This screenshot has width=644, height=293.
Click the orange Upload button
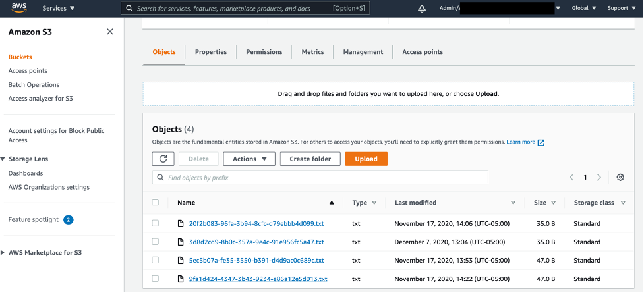click(366, 159)
